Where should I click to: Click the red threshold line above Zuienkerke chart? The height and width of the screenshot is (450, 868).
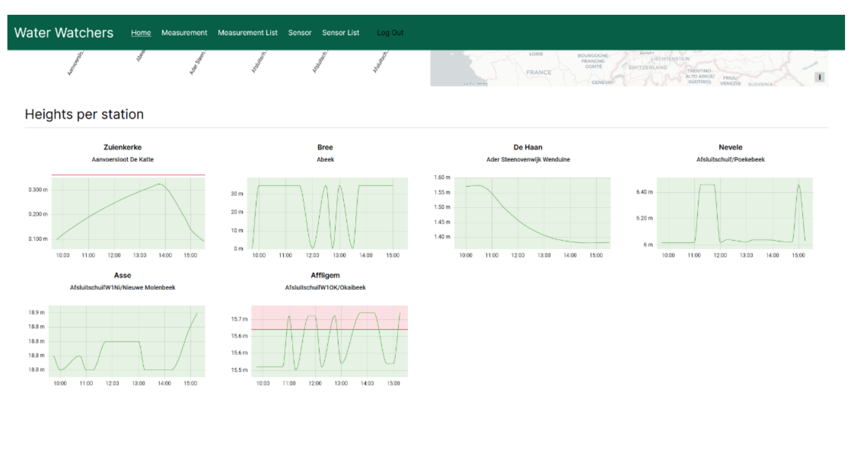[128, 175]
